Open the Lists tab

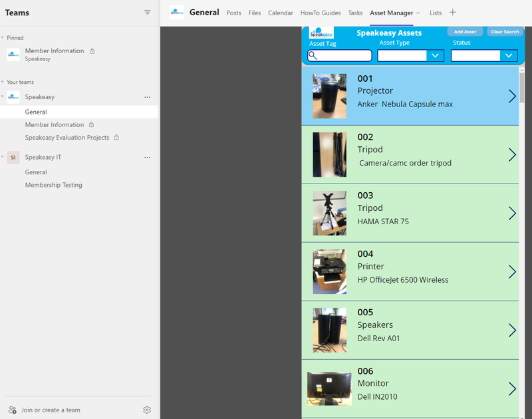(436, 13)
